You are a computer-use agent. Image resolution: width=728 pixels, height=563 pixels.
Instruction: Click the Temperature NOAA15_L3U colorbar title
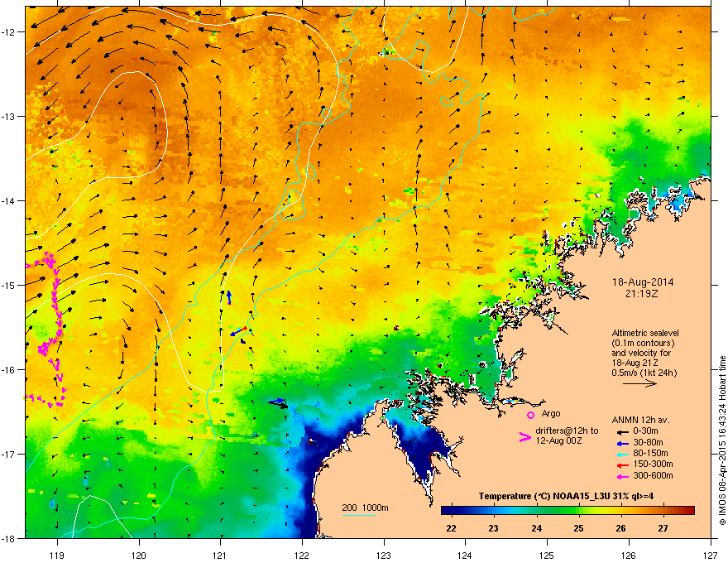coord(566,496)
